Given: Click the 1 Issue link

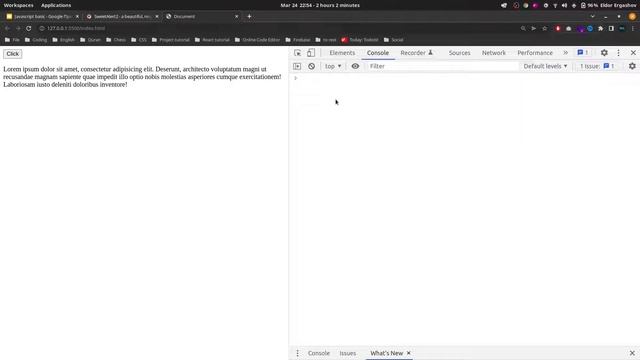Looking at the screenshot, I should point(597,66).
